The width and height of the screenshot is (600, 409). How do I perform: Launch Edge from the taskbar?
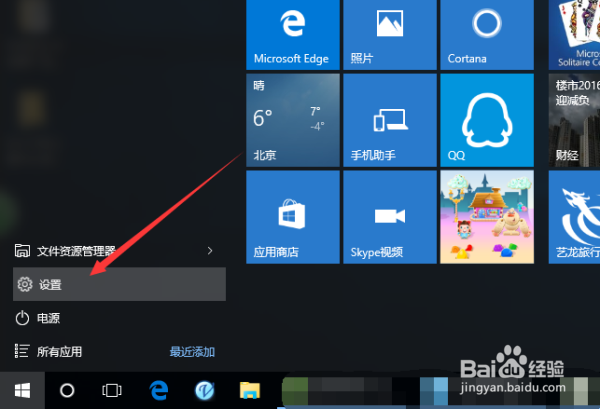159,391
